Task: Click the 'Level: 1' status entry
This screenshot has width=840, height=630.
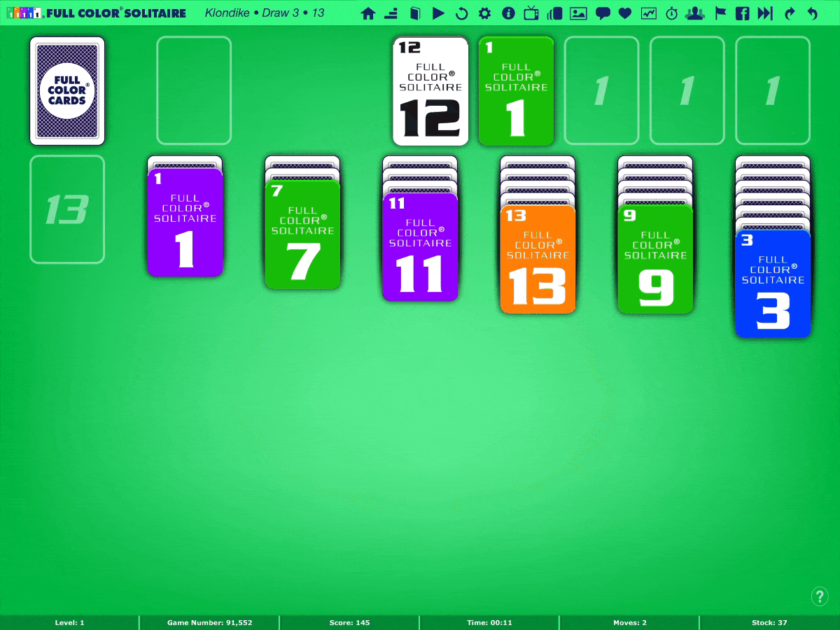Action: click(x=70, y=622)
